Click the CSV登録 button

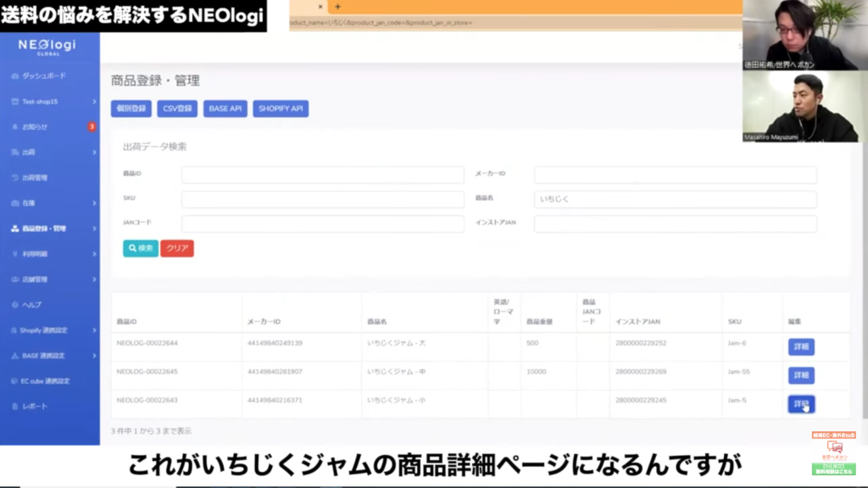177,108
